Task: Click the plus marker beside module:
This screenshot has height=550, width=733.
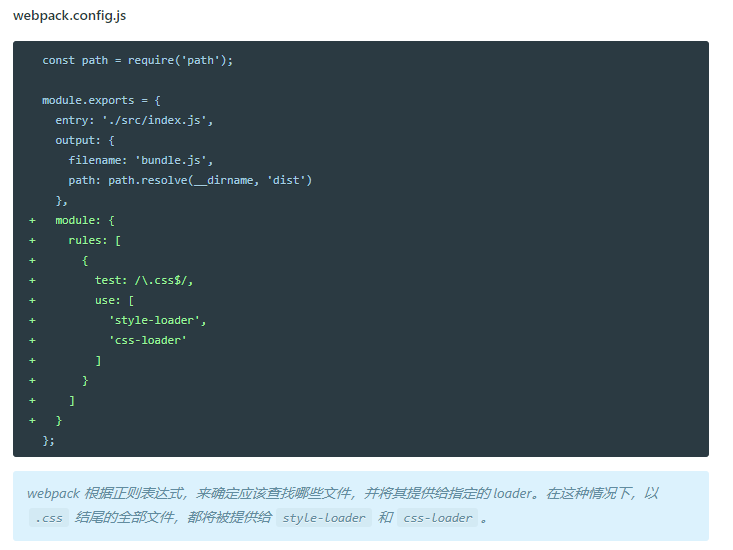Action: (x=32, y=221)
